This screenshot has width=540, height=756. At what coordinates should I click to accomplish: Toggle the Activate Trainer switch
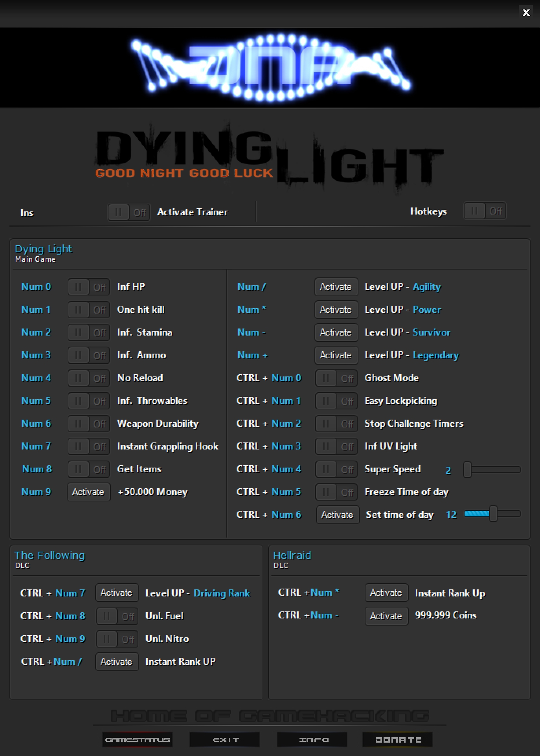point(129,213)
